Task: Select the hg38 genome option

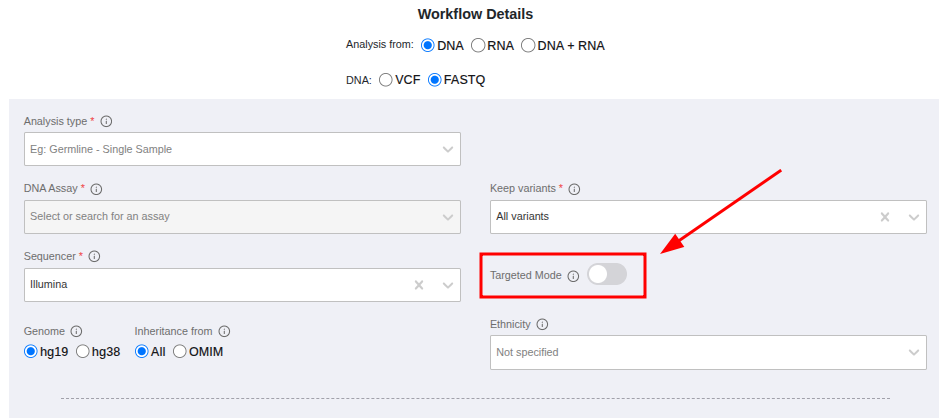Action: tap(83, 351)
